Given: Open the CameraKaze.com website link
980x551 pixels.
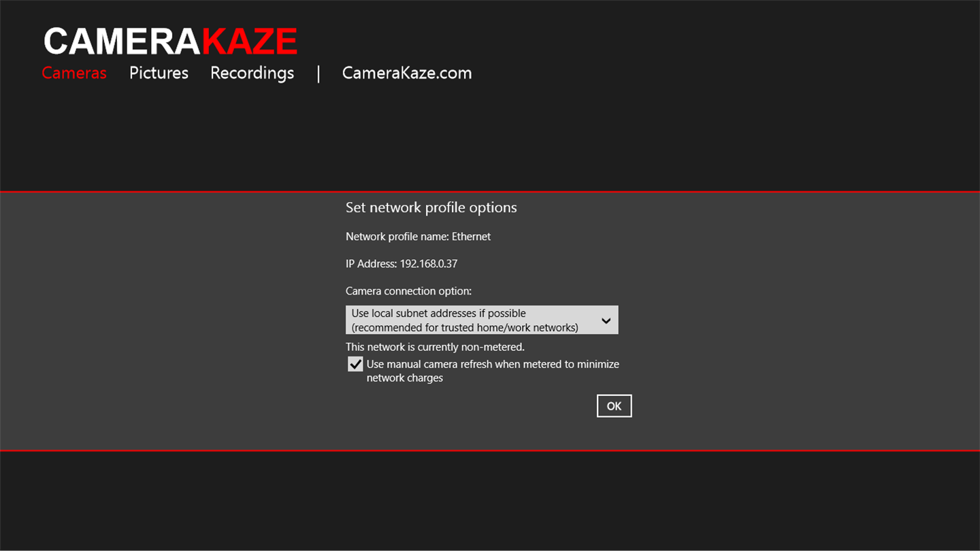Looking at the screenshot, I should (406, 73).
